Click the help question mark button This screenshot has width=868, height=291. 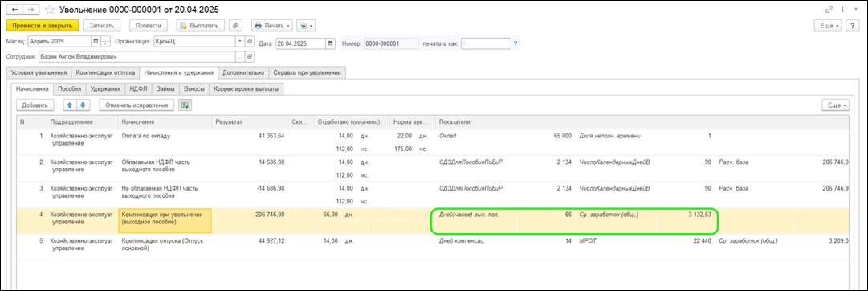point(853,26)
